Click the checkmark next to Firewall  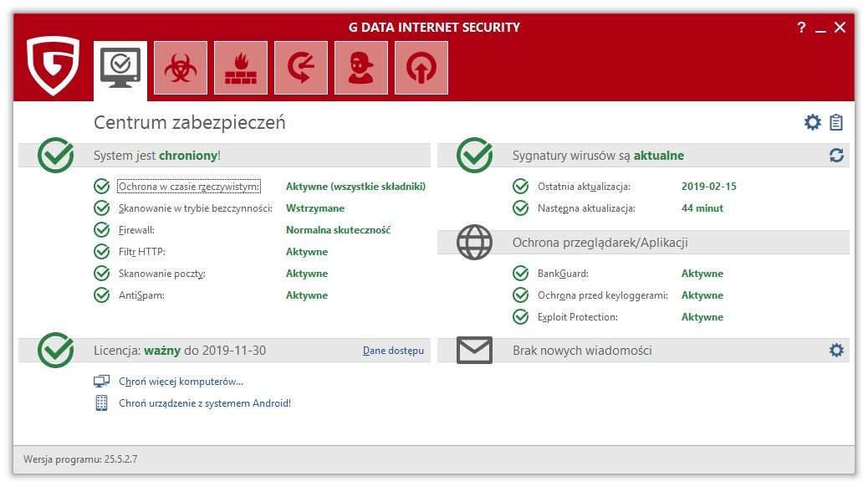click(x=102, y=229)
